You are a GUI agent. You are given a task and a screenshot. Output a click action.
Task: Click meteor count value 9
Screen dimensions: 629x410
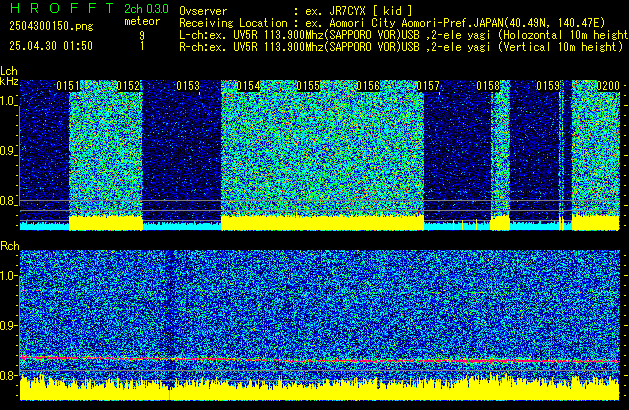[x=142, y=35]
